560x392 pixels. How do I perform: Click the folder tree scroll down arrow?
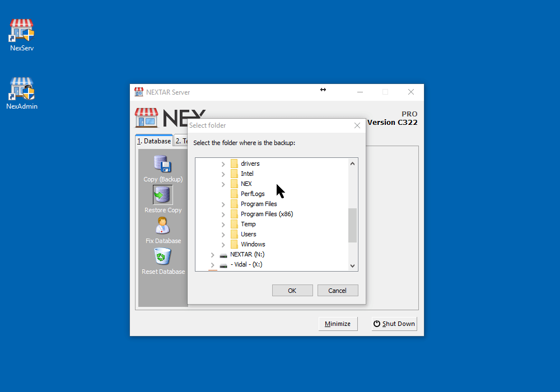pos(352,265)
